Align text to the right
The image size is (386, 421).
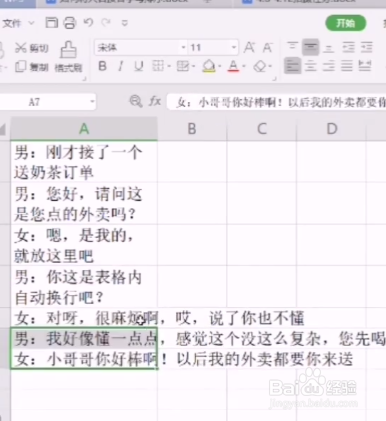pos(328,66)
